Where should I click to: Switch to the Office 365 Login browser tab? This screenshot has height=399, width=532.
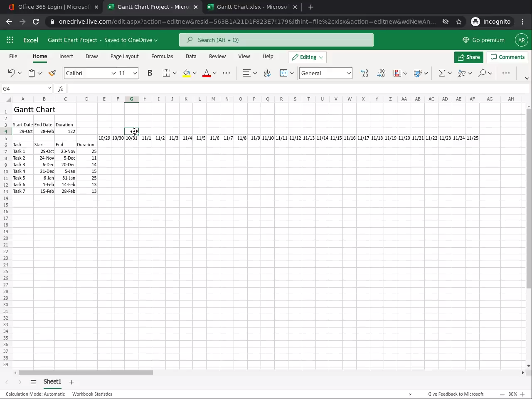[54, 7]
